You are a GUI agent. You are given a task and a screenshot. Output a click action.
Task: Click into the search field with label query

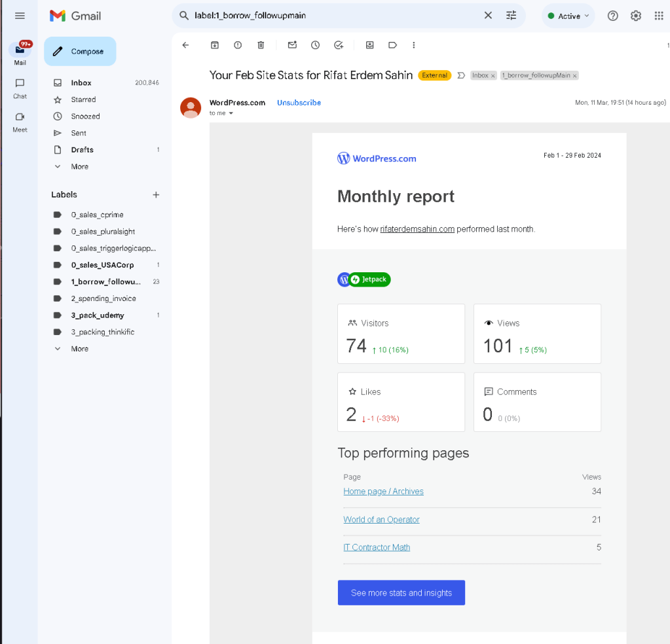click(335, 16)
